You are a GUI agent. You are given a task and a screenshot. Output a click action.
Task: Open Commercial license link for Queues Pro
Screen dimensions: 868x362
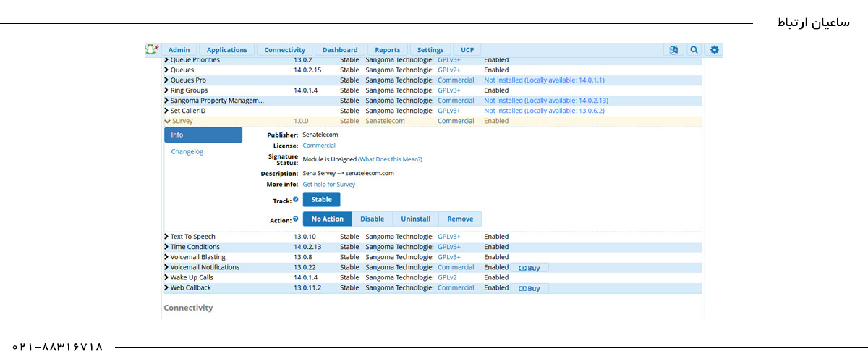click(456, 80)
